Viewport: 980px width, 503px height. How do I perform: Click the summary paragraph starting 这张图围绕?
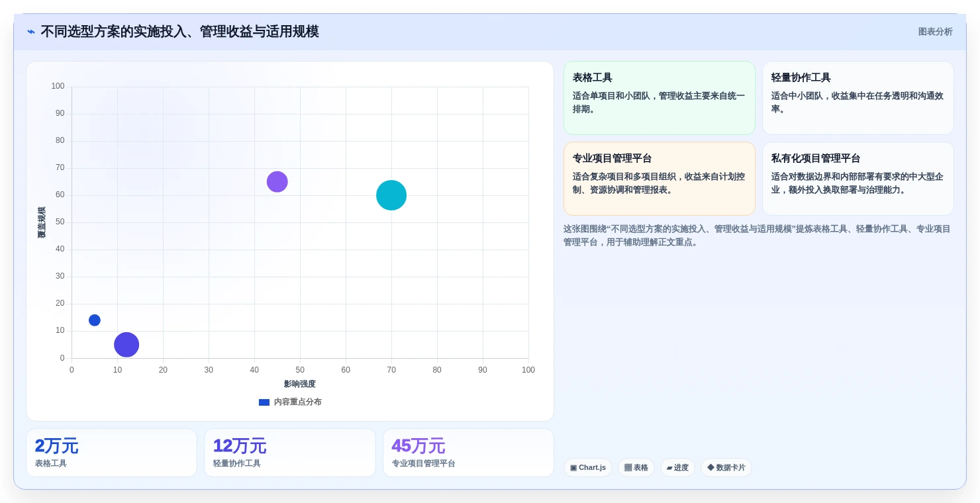tap(757, 235)
